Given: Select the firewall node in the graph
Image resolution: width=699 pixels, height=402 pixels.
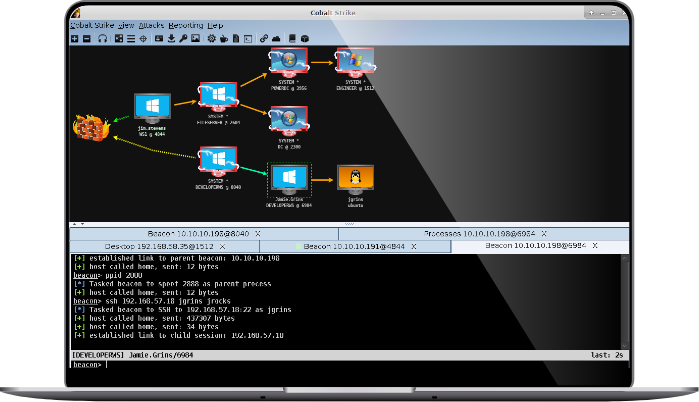Looking at the screenshot, I should (90, 127).
